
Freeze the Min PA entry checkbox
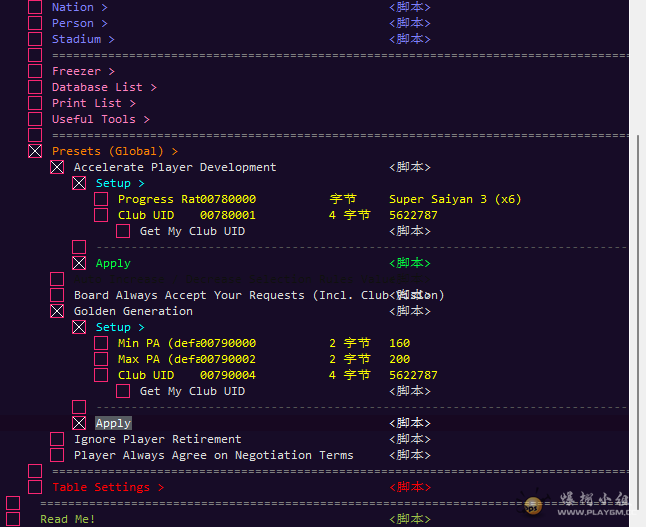point(101,343)
